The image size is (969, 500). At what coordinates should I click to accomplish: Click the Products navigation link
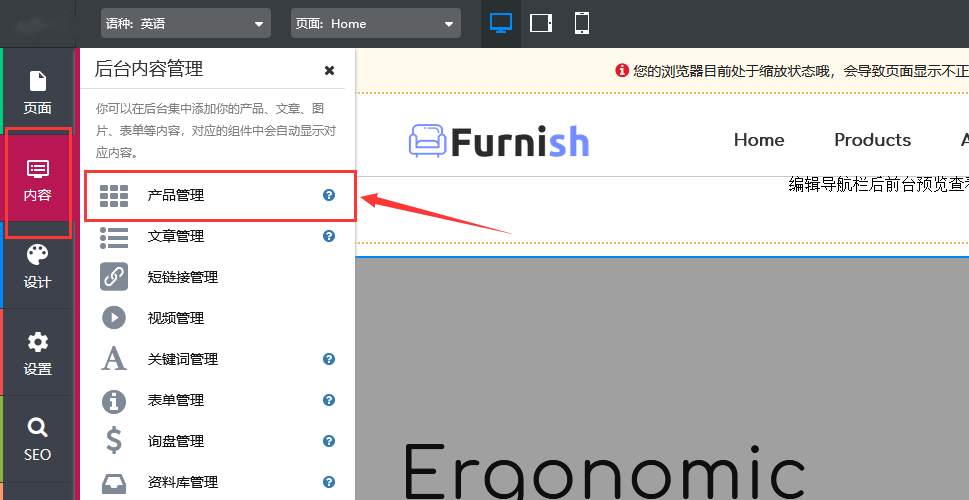(872, 140)
